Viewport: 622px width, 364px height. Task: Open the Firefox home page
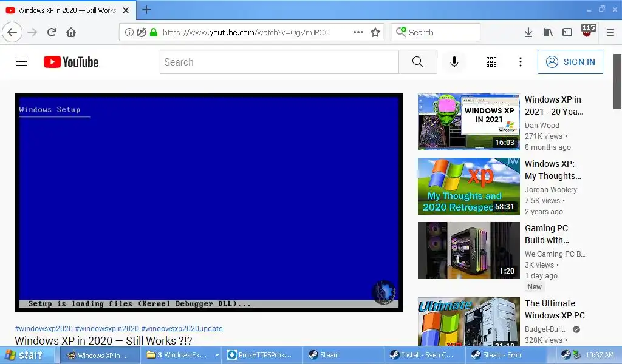pyautogui.click(x=71, y=32)
